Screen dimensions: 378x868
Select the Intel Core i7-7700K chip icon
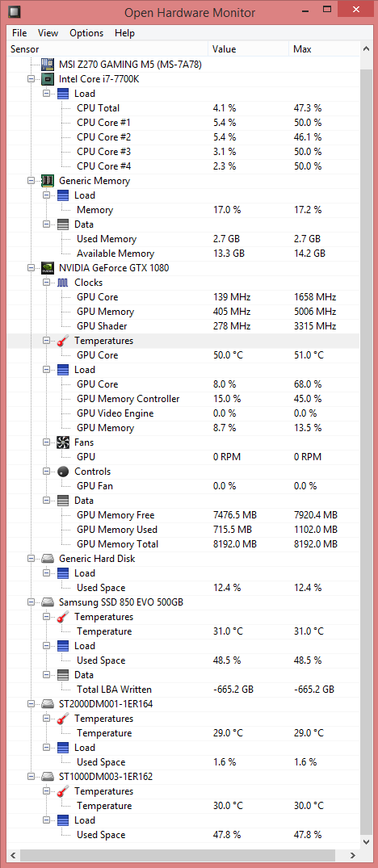tap(48, 79)
